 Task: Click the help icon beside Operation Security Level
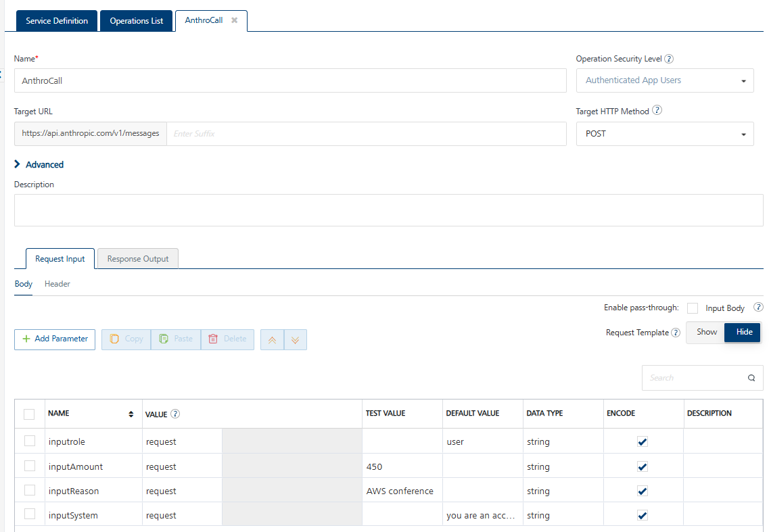click(669, 59)
